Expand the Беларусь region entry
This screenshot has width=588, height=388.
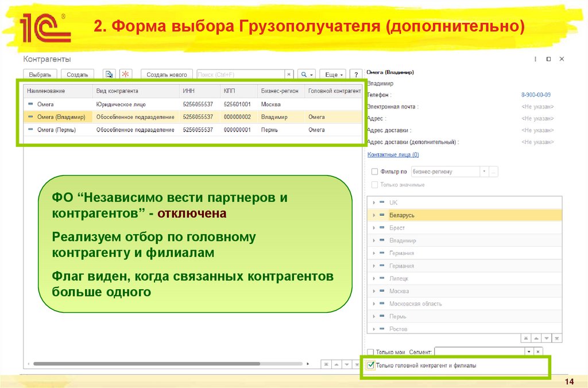pyautogui.click(x=374, y=215)
